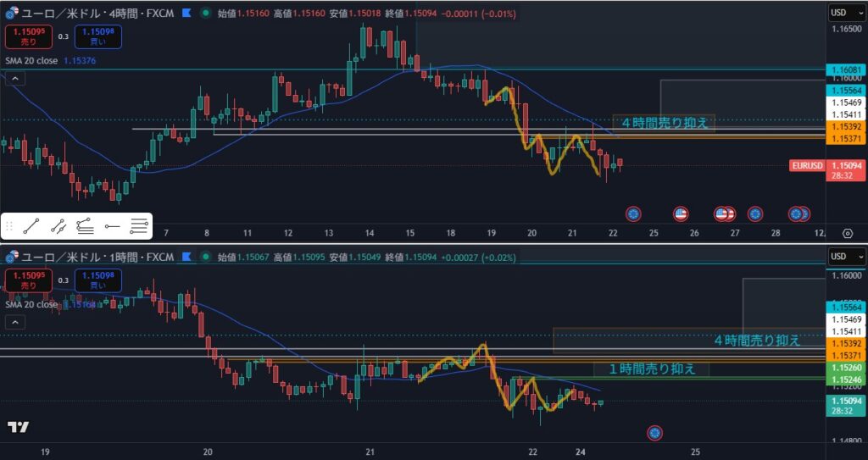This screenshot has height=460, width=868.
Task: Click the 1.16081 price label on upper price scale
Action: [x=845, y=70]
